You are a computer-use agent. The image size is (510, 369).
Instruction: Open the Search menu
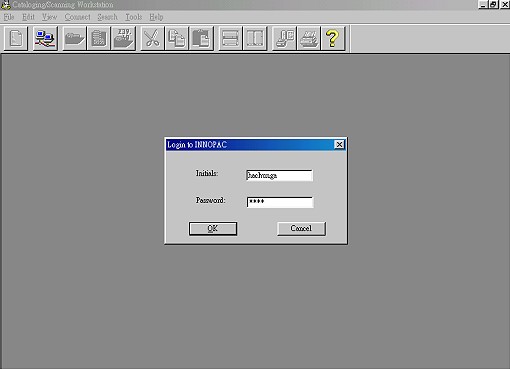(107, 17)
